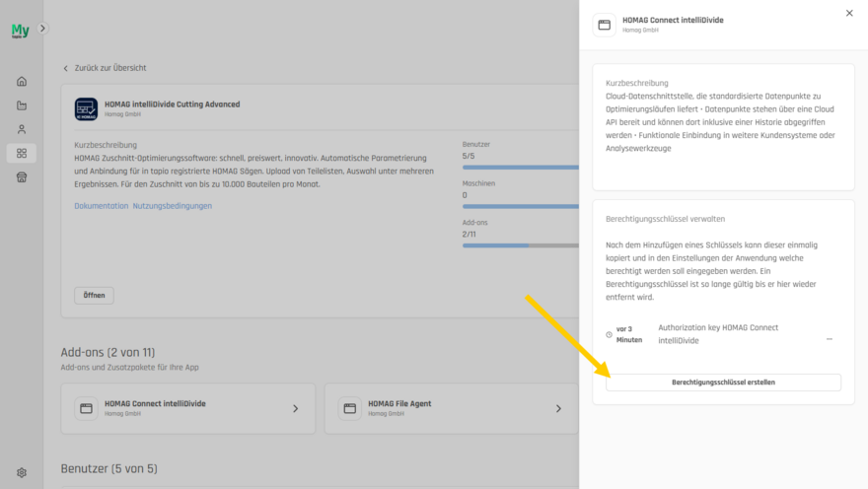Image resolution: width=868 pixels, height=489 pixels.
Task: Click the Maschinen progress bar
Action: [x=521, y=206]
